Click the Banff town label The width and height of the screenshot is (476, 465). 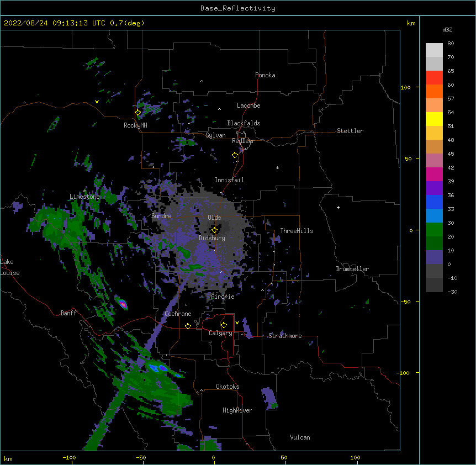[x=68, y=313]
